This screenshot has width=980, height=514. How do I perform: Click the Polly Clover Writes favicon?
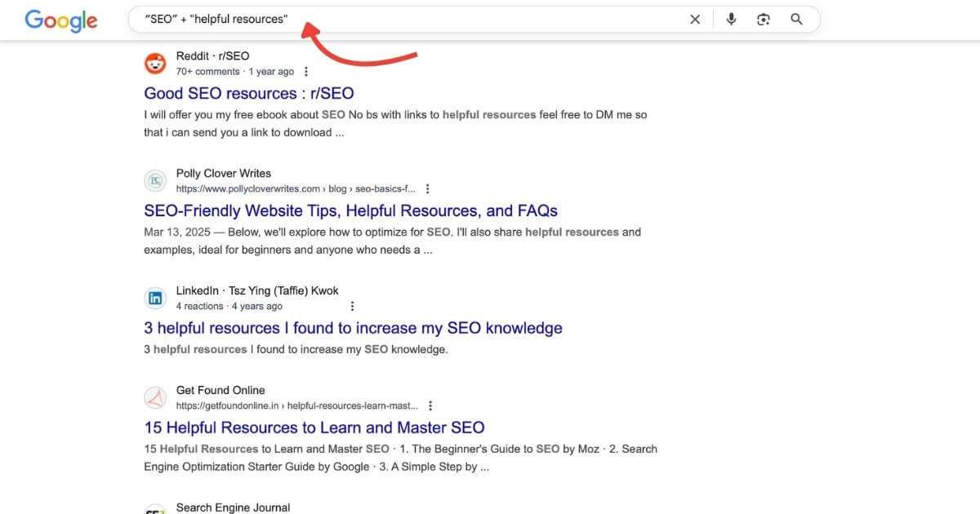pyautogui.click(x=155, y=181)
